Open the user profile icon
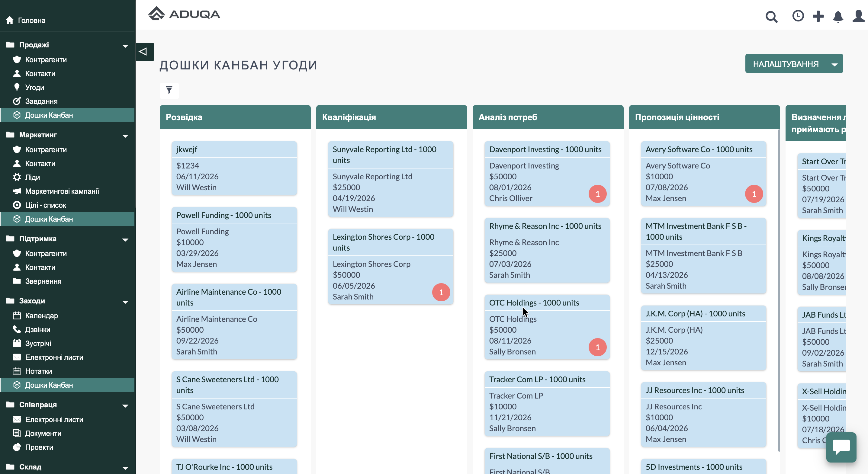The image size is (868, 474). (858, 16)
